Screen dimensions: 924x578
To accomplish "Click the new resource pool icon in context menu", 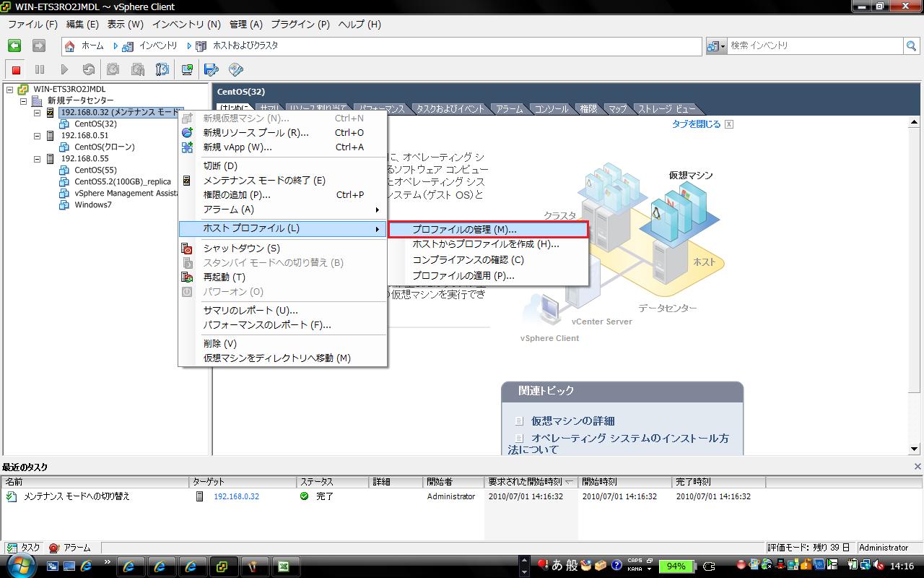I will pos(187,133).
